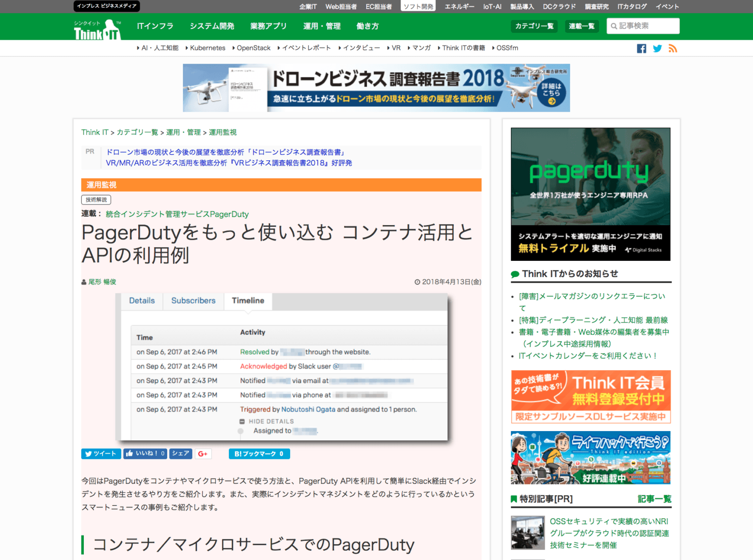Share on the Google+ button

pyautogui.click(x=203, y=454)
